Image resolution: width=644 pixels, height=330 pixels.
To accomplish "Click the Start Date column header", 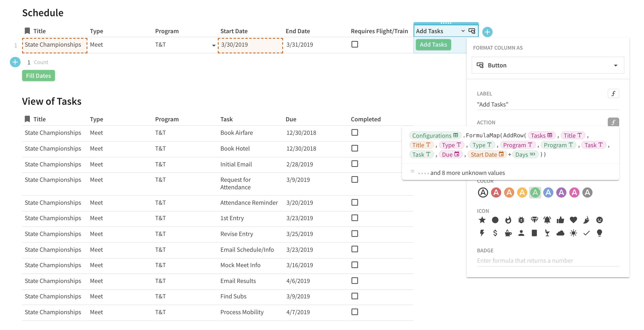I will (x=234, y=31).
